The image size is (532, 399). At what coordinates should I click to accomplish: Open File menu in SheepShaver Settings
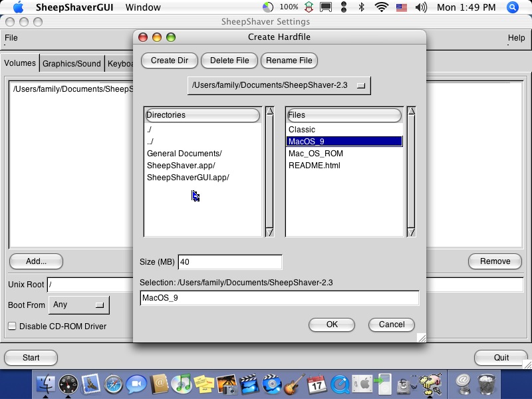(11, 38)
